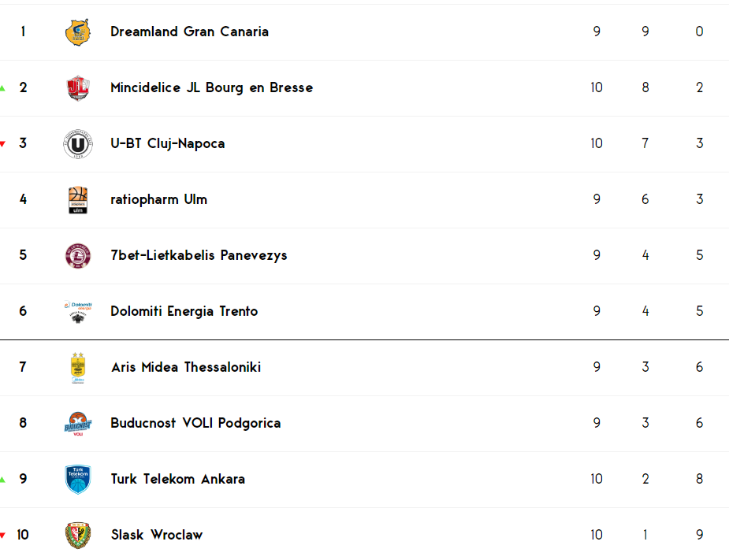Select the Turk Telekom Ankara shield logo

(x=78, y=480)
